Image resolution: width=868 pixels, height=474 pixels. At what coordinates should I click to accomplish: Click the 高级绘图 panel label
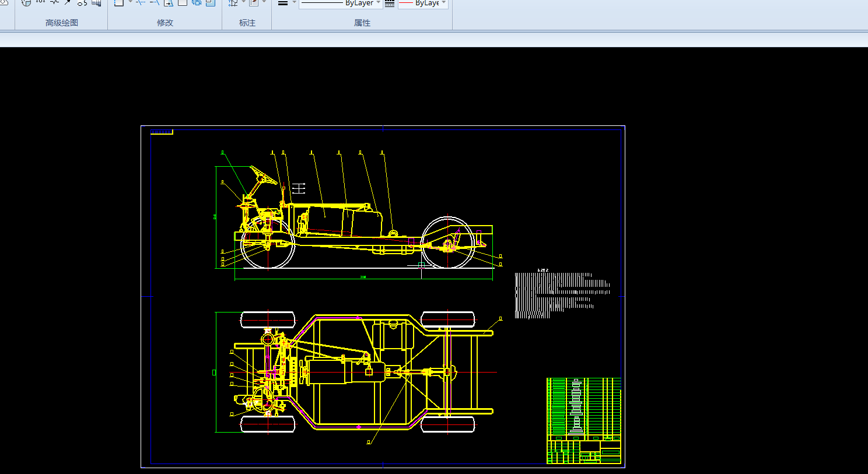coord(62,23)
